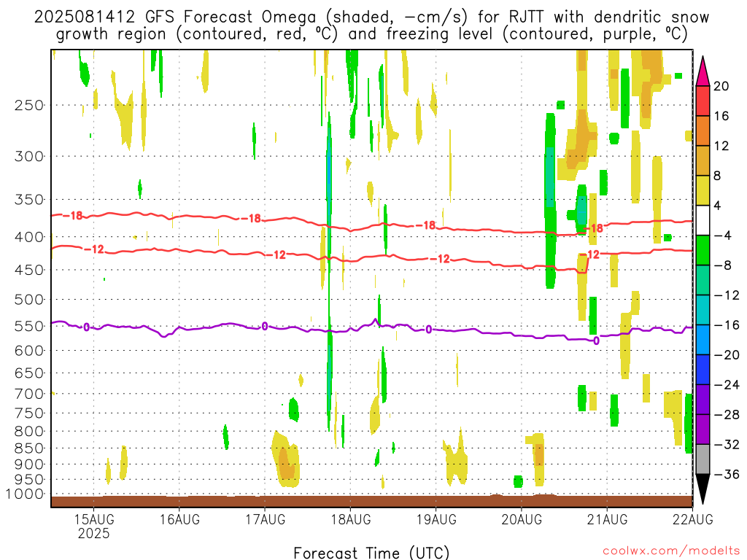
Task: Click the 900 pressure level label
Action: pyautogui.click(x=29, y=464)
